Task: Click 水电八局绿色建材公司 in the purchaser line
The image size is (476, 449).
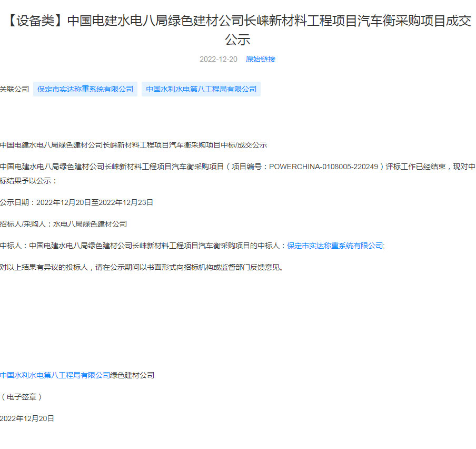Action: (x=90, y=224)
